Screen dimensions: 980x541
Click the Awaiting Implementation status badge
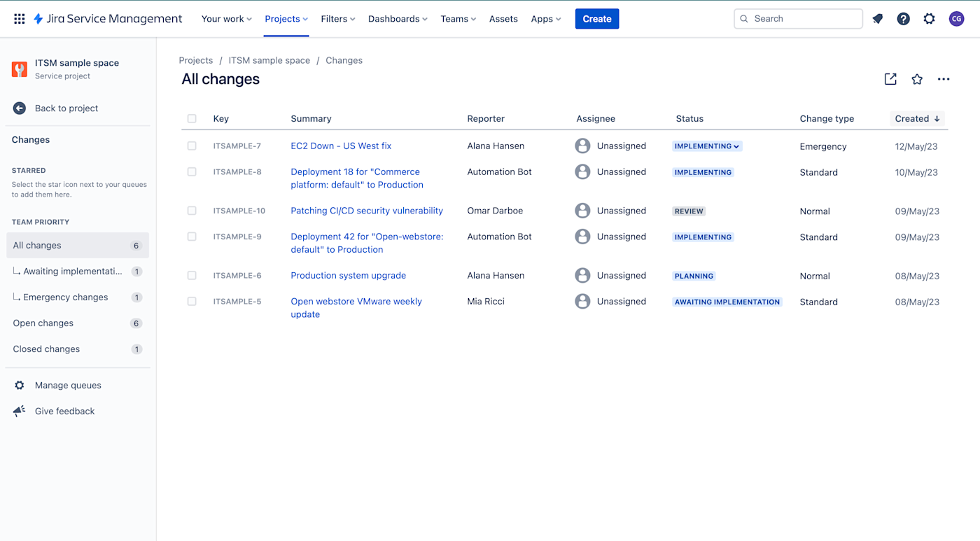(x=727, y=302)
